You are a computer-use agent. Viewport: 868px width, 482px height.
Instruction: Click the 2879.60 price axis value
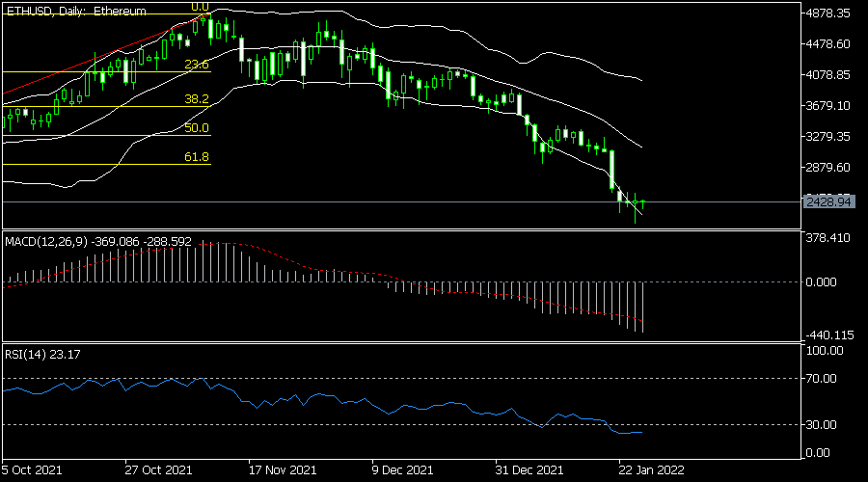(x=828, y=168)
